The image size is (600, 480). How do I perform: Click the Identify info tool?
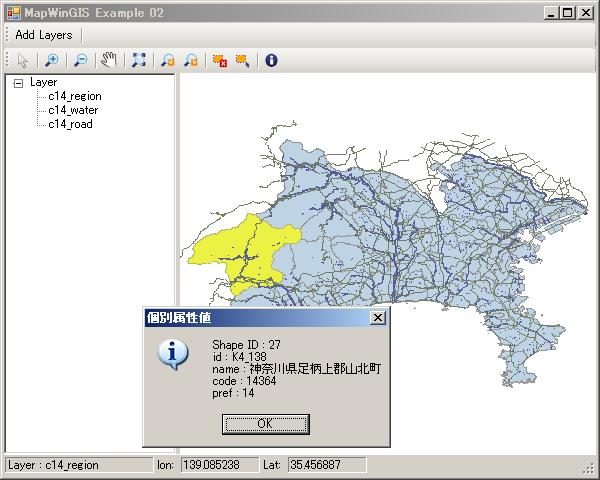(271, 60)
